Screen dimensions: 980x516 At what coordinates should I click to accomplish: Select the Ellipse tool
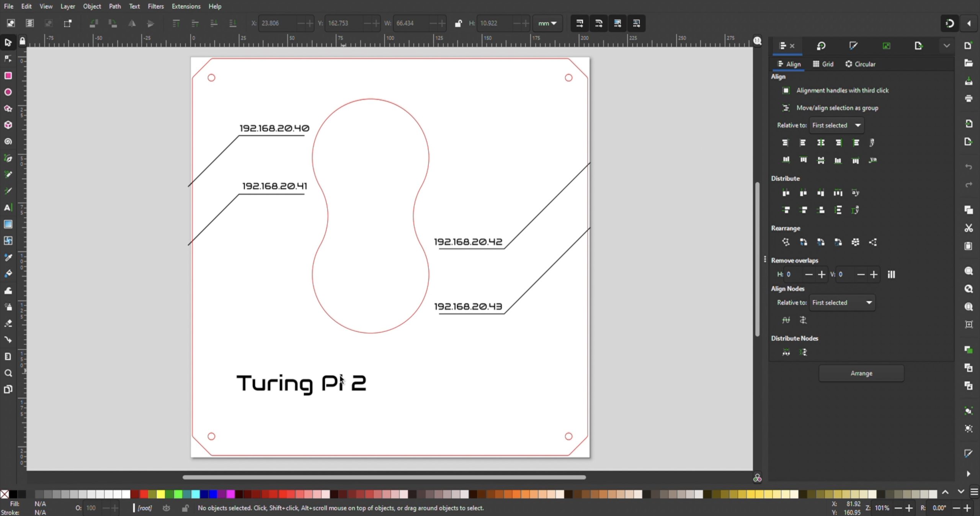tap(8, 92)
